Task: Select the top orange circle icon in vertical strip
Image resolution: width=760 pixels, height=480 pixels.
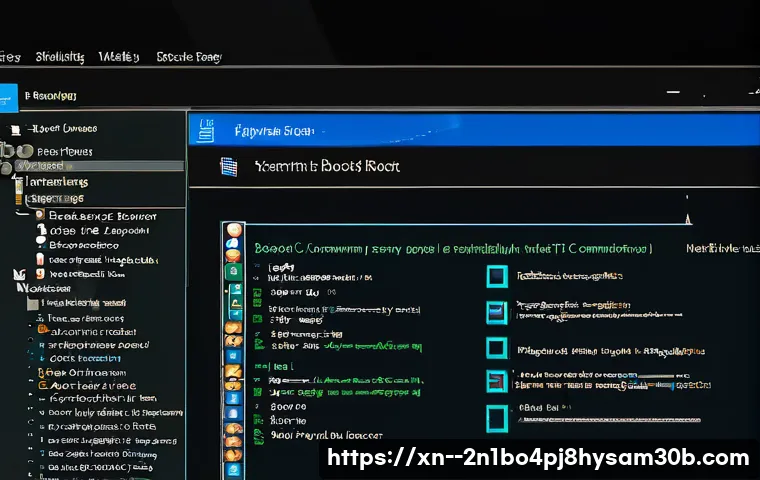Action: click(x=234, y=230)
